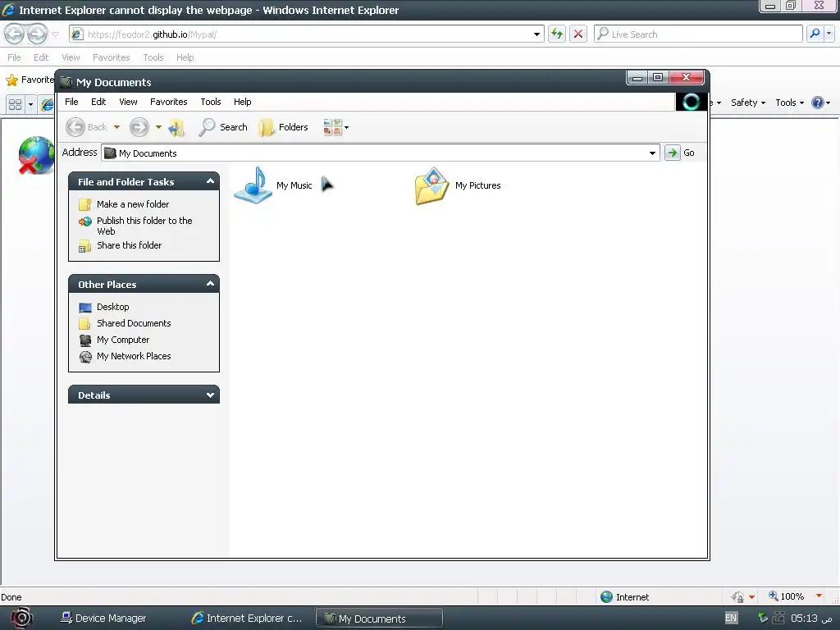Open the Safety menu in Internet Explorer

coord(748,103)
